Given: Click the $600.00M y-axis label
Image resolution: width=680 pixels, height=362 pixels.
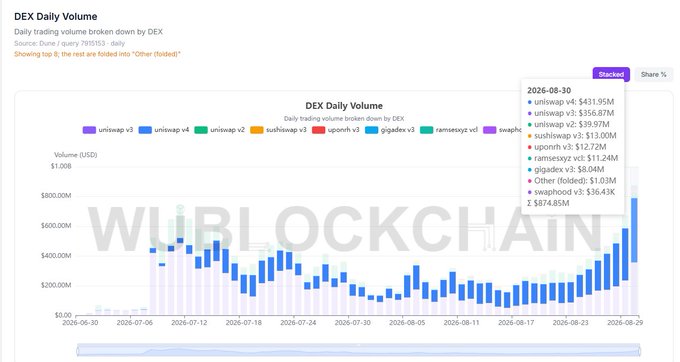Looking at the screenshot, I should point(56,225).
